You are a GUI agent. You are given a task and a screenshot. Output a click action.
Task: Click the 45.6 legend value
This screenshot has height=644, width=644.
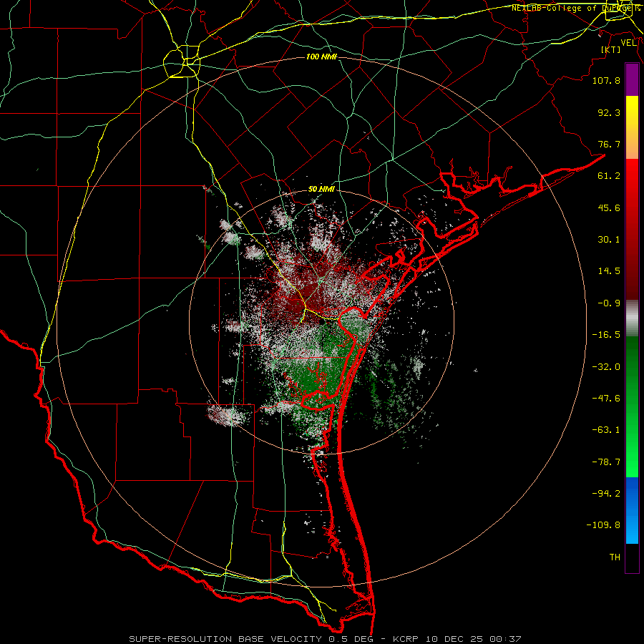coord(609,208)
